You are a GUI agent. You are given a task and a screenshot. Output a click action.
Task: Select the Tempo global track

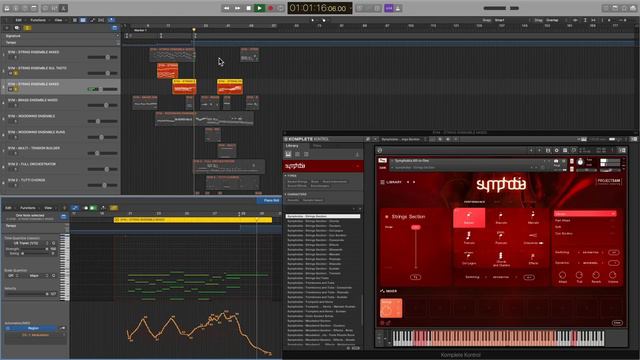click(60, 42)
